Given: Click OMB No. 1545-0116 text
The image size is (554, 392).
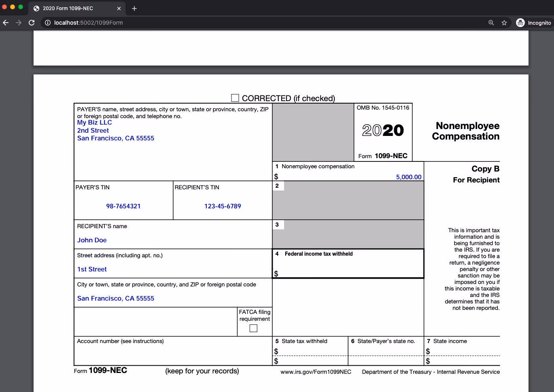Looking at the screenshot, I should (x=383, y=108).
